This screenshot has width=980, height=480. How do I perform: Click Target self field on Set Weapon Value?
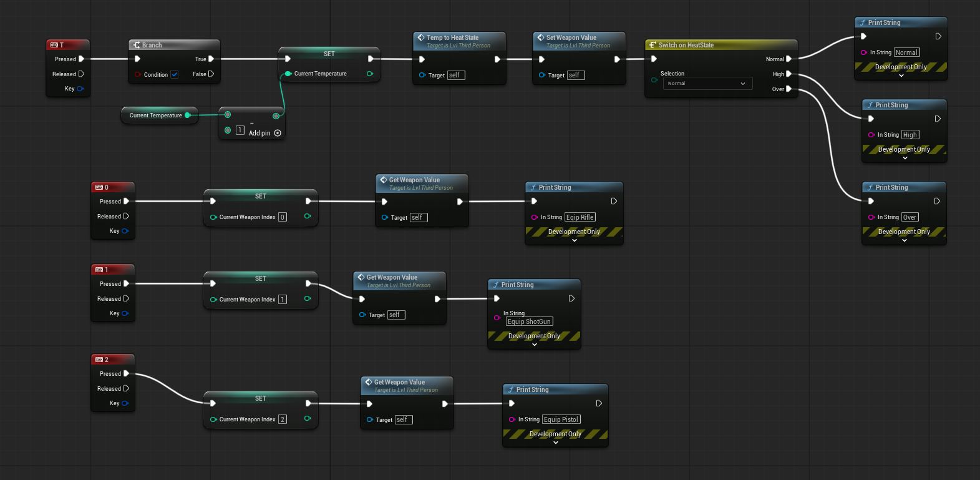coord(576,75)
